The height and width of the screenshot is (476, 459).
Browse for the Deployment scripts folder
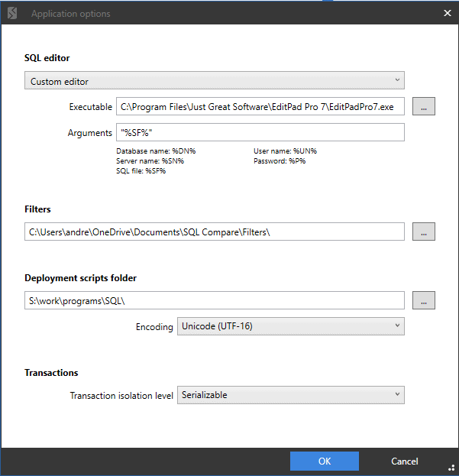click(x=424, y=300)
